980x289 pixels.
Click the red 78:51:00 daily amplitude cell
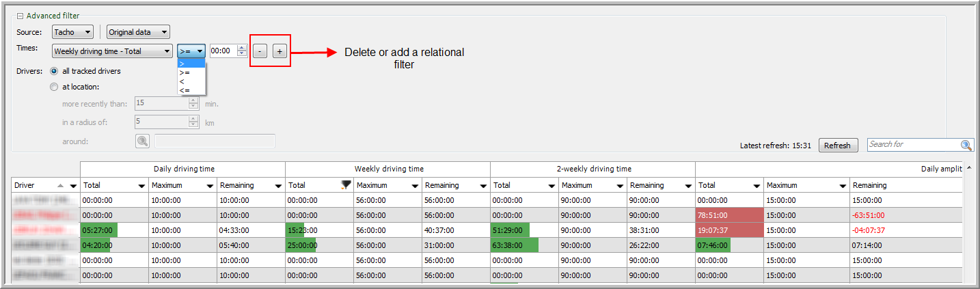[x=729, y=215]
